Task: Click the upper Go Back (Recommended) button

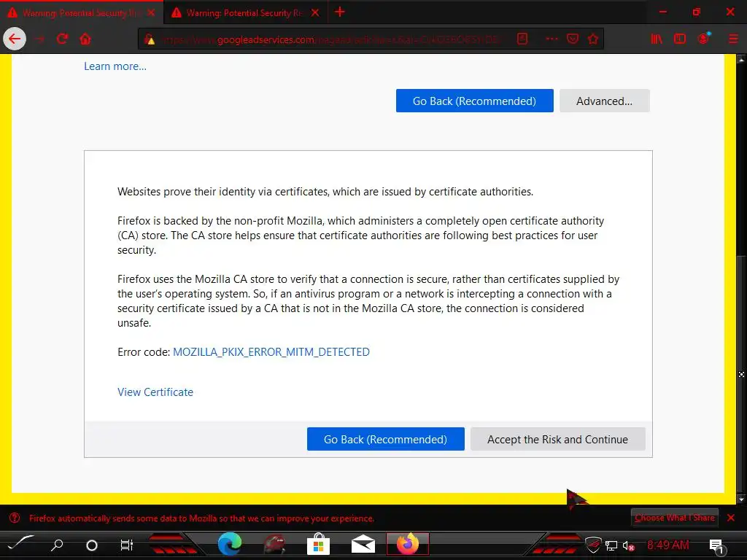Action: (x=474, y=101)
